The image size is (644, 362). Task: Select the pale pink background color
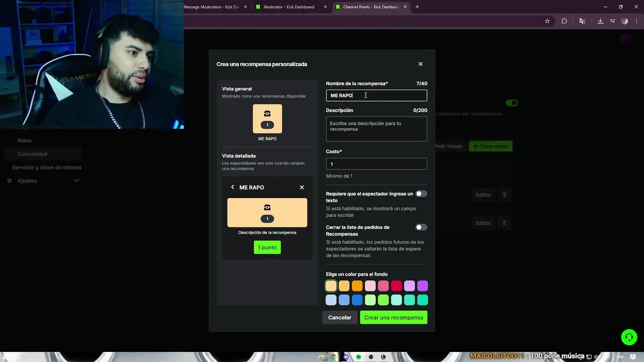[x=370, y=286]
